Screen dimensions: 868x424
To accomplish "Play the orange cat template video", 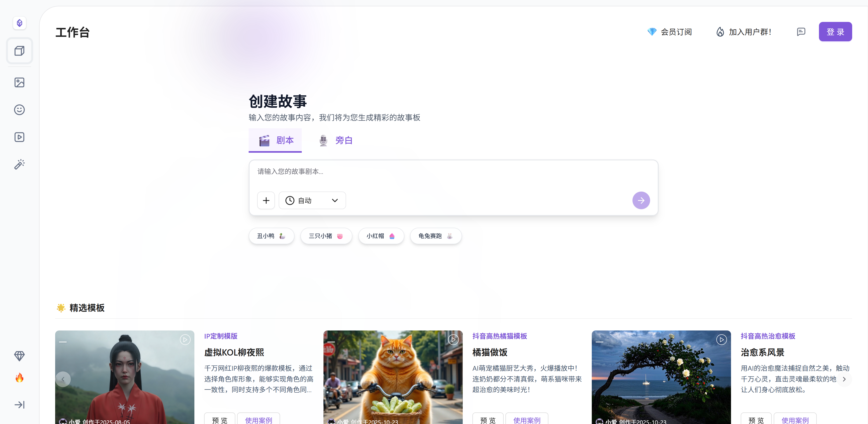I will tap(453, 340).
